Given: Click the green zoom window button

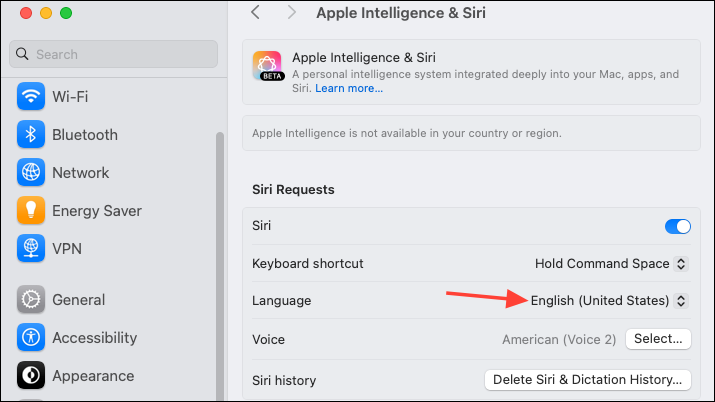Looking at the screenshot, I should click(x=66, y=13).
